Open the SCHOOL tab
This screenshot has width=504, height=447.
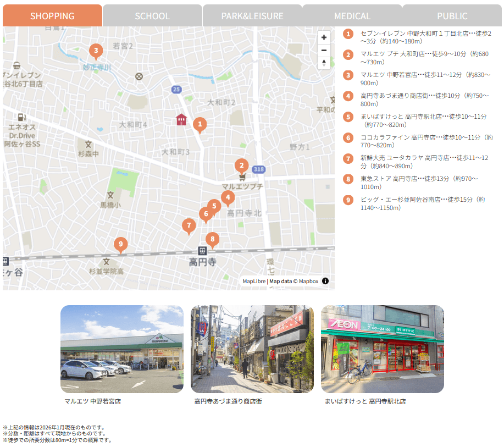click(x=152, y=15)
